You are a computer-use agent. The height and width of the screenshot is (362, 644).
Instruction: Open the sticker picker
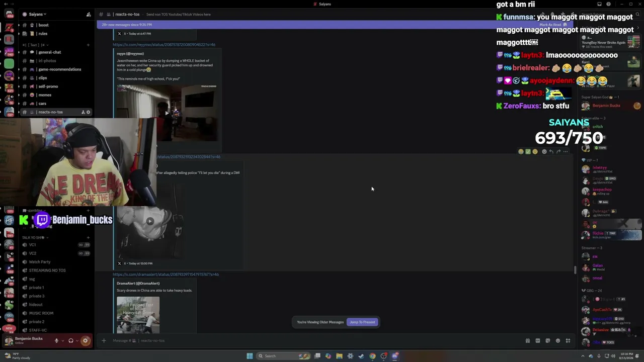click(x=548, y=341)
